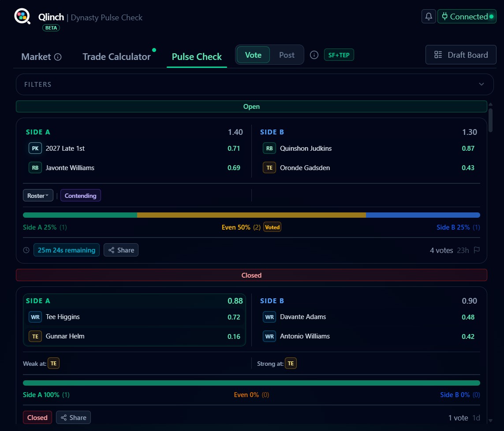504x431 pixels.
Task: Click the SF+TEP format badge
Action: (x=339, y=55)
